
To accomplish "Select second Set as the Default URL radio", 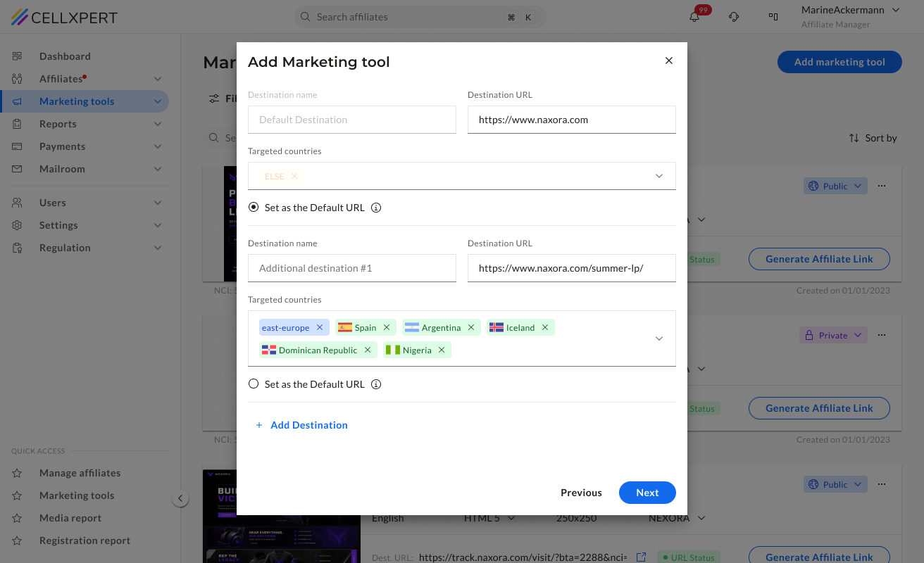I will point(254,384).
